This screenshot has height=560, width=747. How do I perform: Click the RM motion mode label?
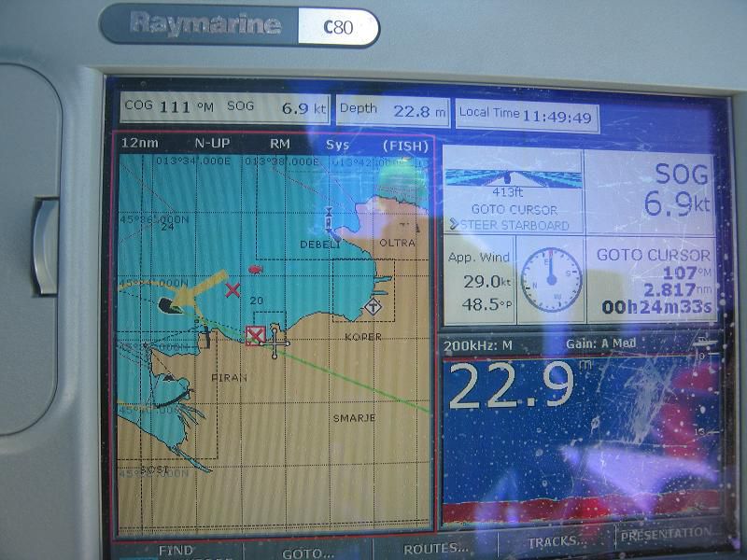[279, 144]
